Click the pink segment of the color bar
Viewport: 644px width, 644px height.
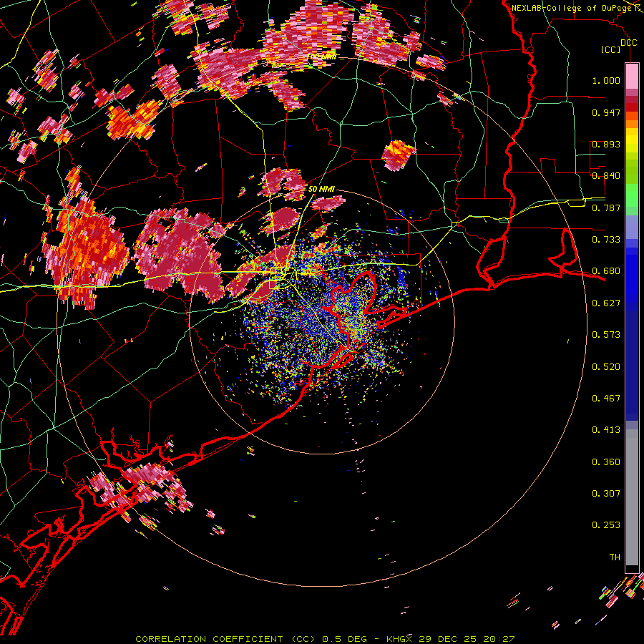632,77
